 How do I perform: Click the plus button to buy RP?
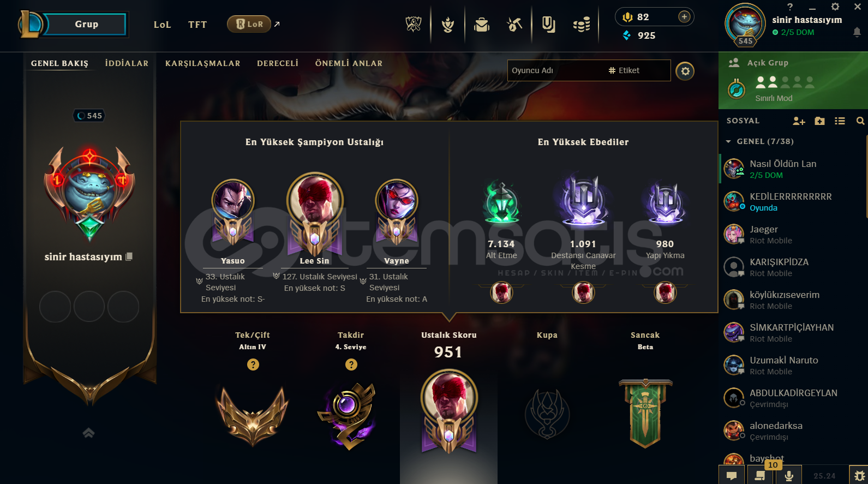point(684,17)
